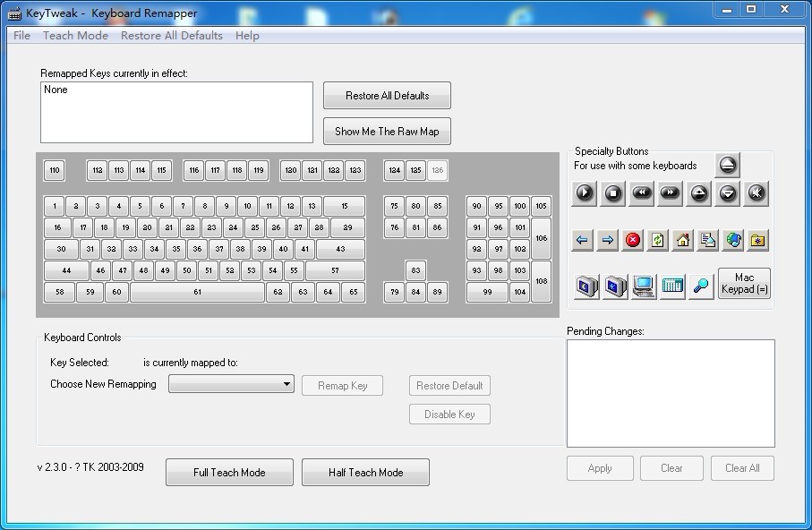Select the Eject media specialty button
The image size is (812, 530).
(x=727, y=165)
